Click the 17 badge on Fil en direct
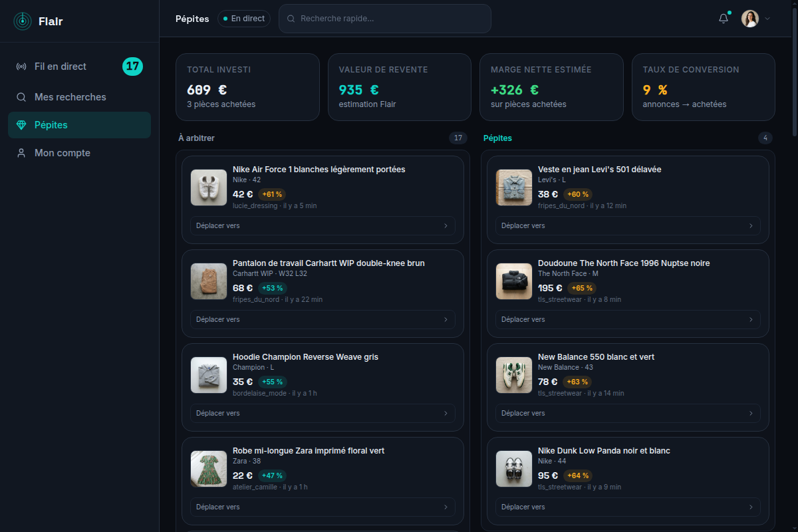 click(x=133, y=66)
